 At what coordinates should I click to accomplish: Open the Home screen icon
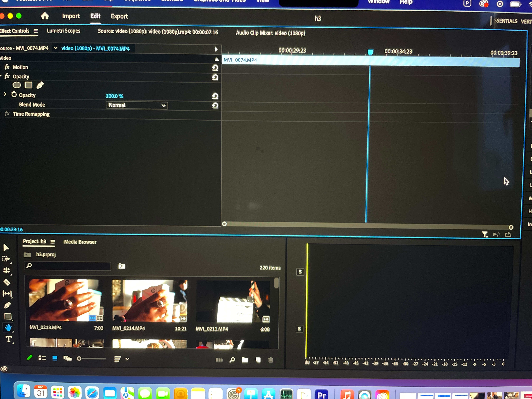pyautogui.click(x=45, y=16)
